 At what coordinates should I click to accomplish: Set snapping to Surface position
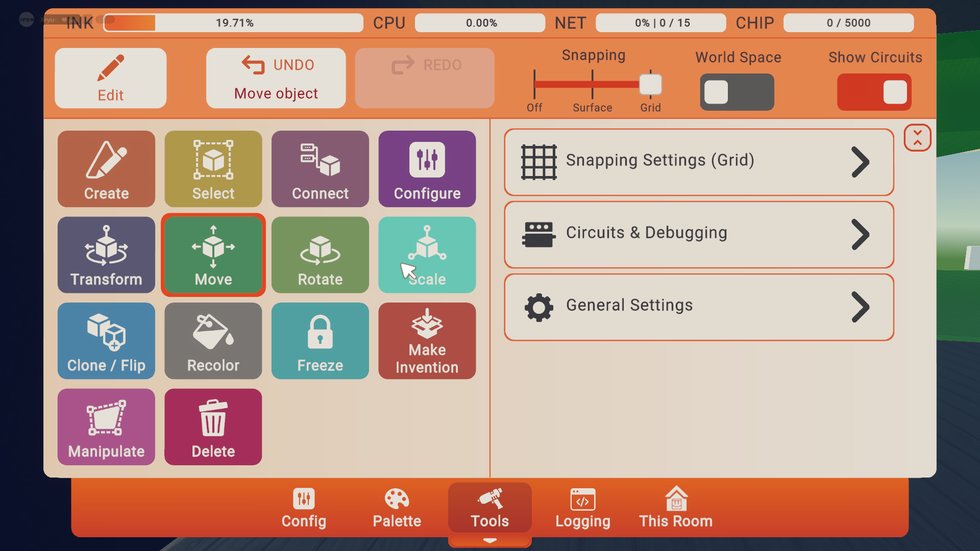tap(592, 85)
